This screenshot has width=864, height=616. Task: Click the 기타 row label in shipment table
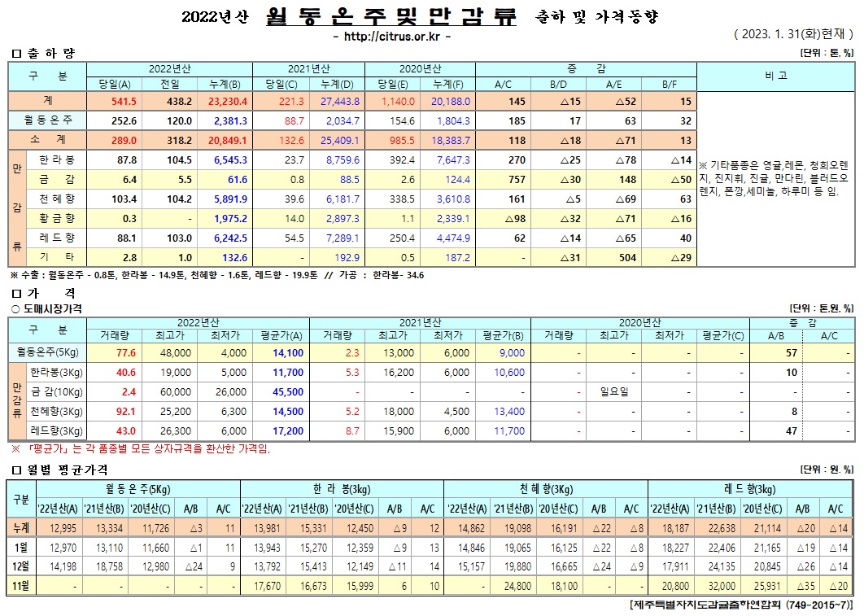click(x=57, y=257)
